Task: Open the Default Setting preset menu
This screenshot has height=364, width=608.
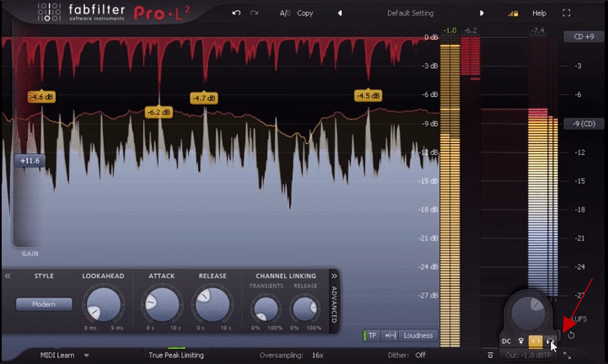Action: pos(410,13)
